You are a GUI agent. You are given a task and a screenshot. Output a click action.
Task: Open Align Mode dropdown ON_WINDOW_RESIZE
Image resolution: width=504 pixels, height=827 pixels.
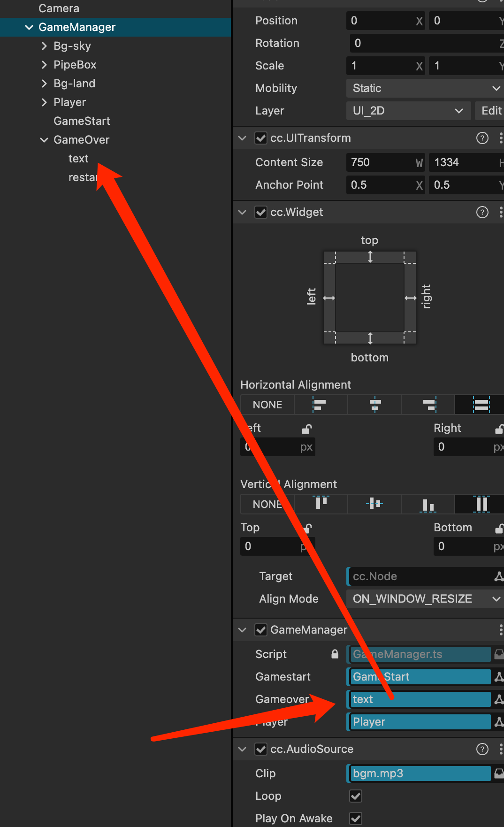coord(425,599)
